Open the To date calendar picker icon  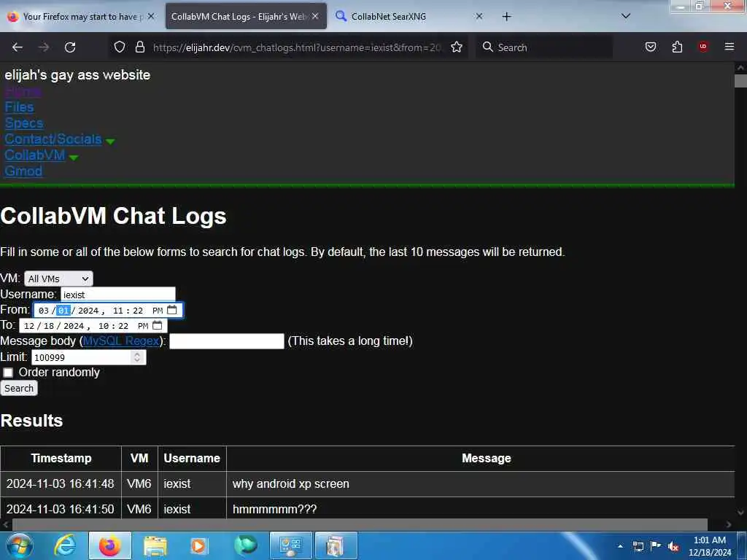158,326
